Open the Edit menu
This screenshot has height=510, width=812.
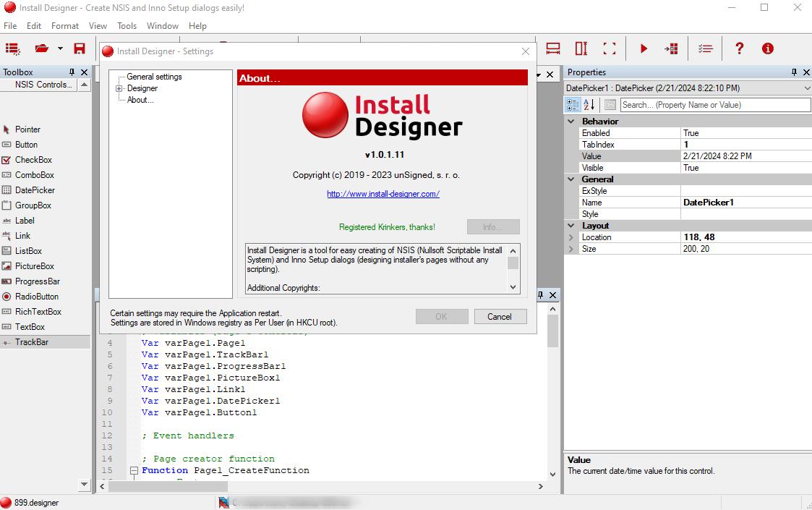tap(34, 26)
